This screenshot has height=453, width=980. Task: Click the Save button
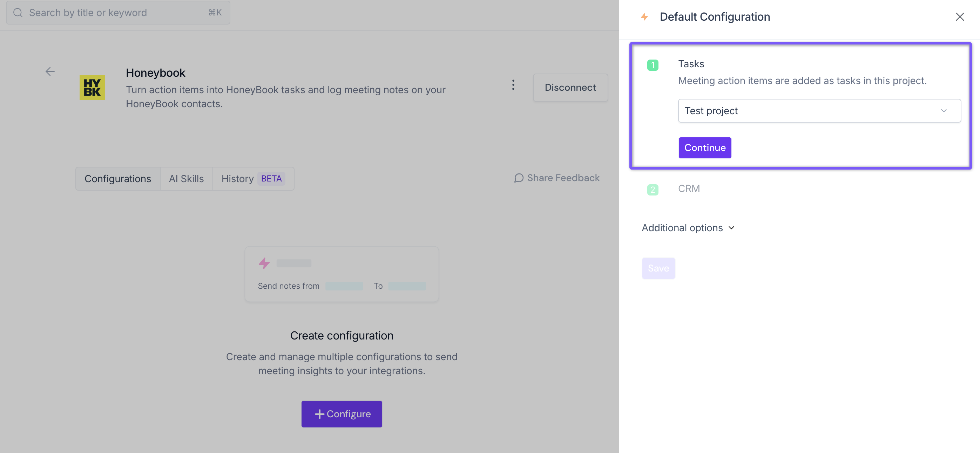(x=658, y=268)
